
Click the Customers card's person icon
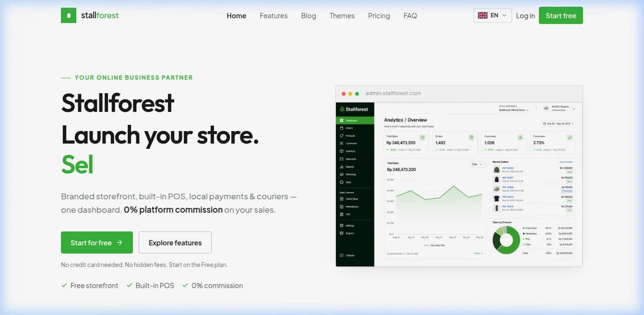521,137
